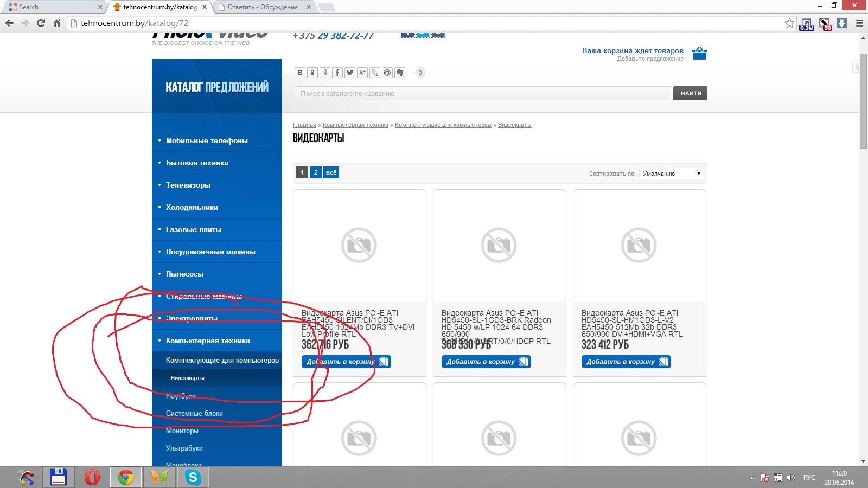The image size is (868, 488).
Task: Close the tehnocentrum.by tab
Action: [205, 7]
